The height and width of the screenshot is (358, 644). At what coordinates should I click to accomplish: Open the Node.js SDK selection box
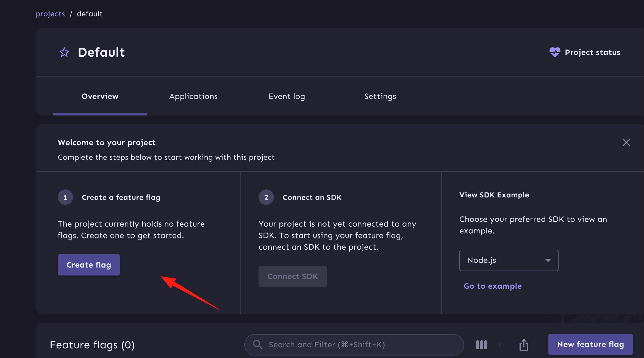(x=509, y=260)
